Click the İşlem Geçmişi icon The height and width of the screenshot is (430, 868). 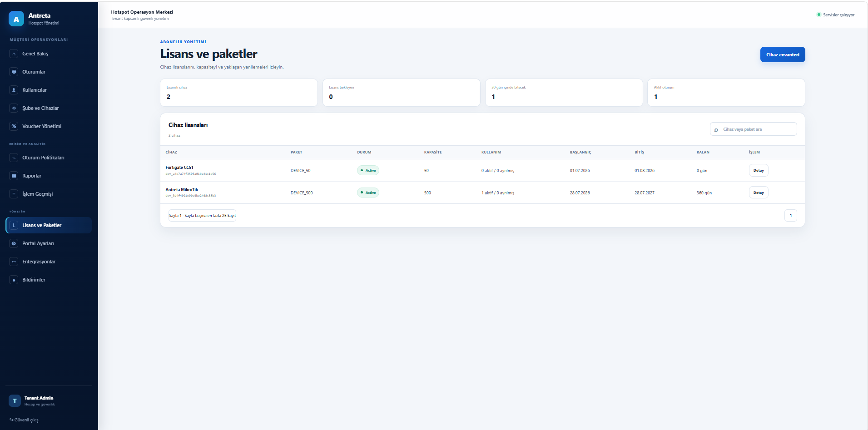tap(14, 194)
